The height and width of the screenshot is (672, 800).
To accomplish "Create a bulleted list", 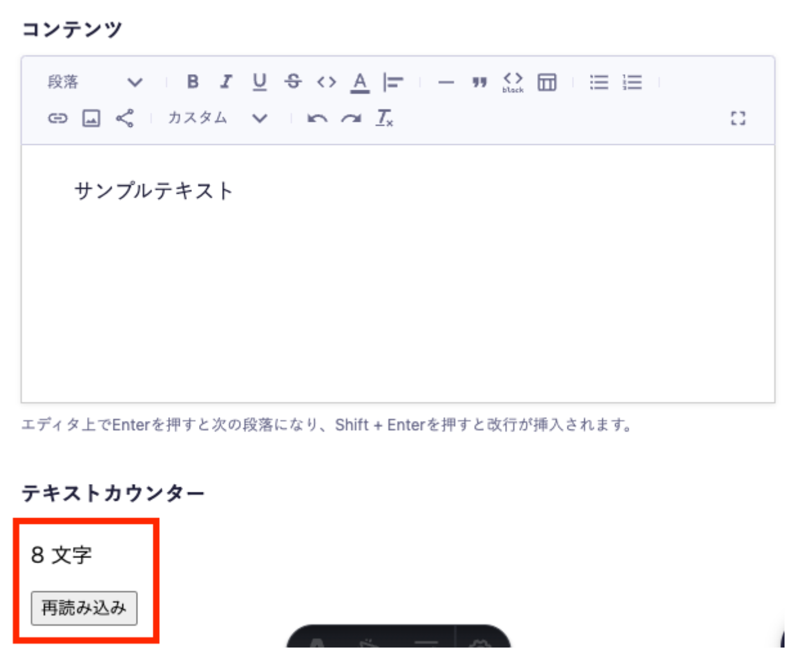I will tap(599, 82).
